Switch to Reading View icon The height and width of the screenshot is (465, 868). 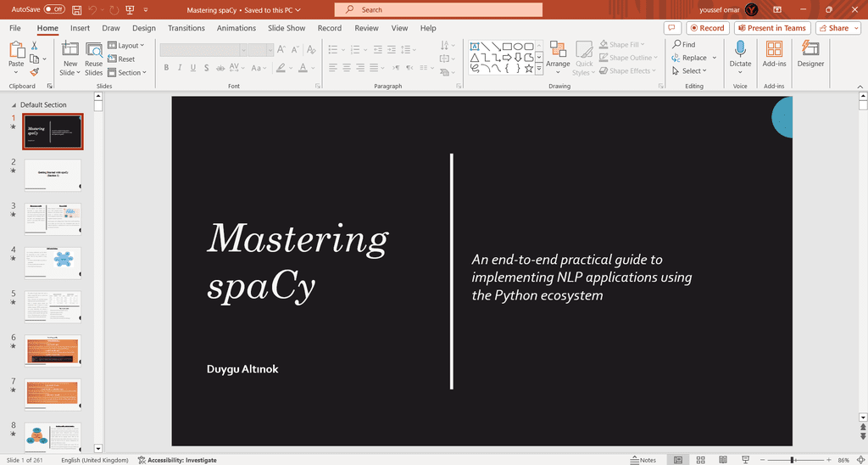[x=723, y=460]
